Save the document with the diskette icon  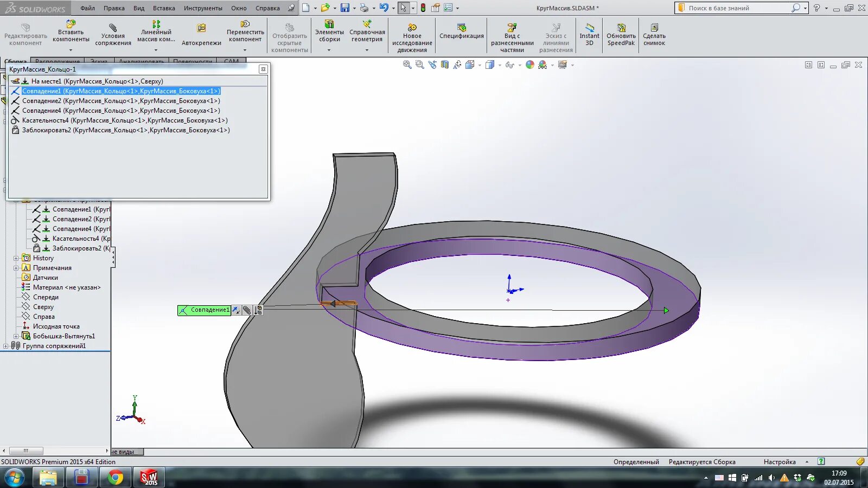tap(345, 8)
